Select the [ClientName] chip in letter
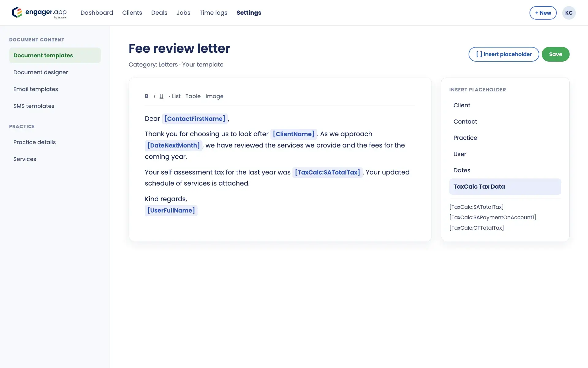The width and height of the screenshot is (588, 368). (x=293, y=134)
